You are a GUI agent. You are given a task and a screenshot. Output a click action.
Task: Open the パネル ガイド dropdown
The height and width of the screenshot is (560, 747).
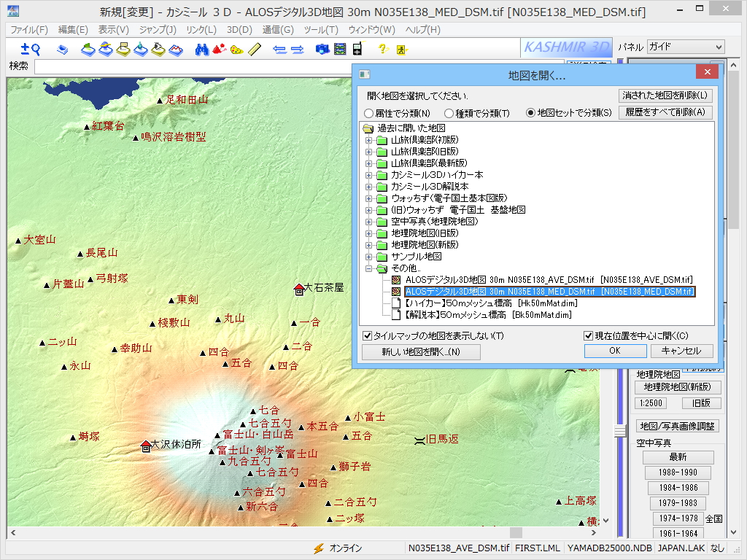click(x=686, y=47)
